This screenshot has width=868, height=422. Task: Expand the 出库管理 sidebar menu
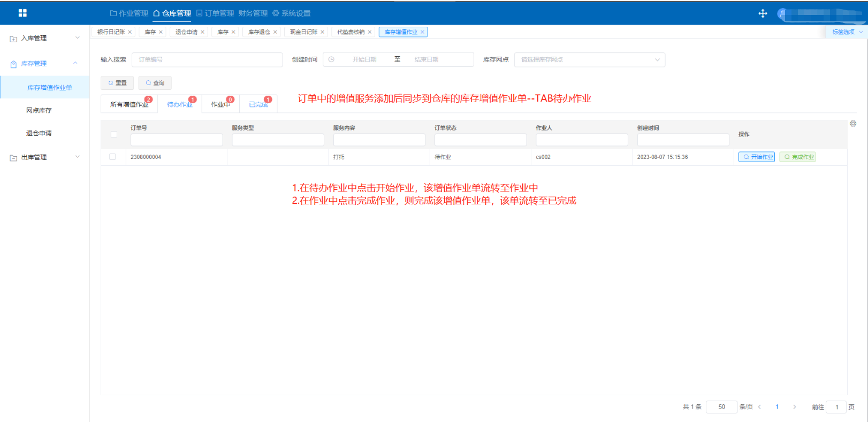pyautogui.click(x=45, y=157)
